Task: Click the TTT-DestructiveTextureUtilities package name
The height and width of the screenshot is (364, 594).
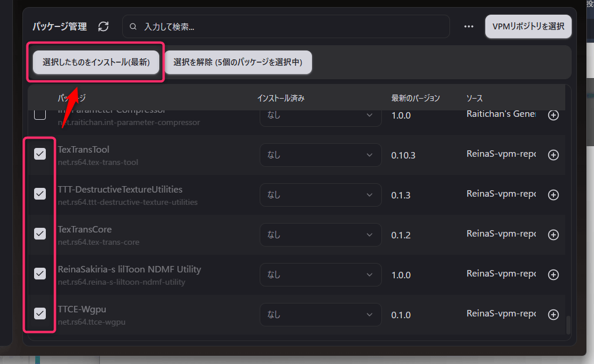Action: pyautogui.click(x=120, y=189)
